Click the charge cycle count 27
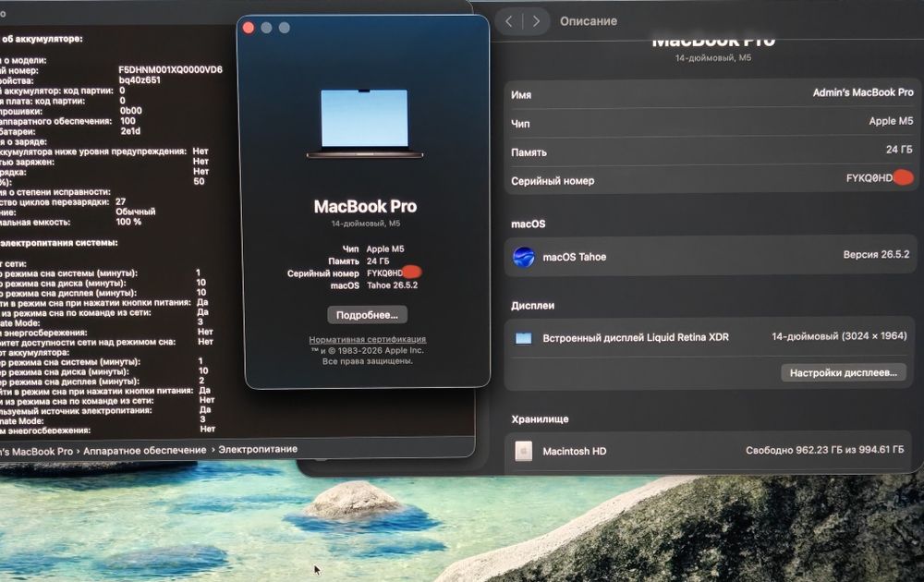Image resolution: width=924 pixels, height=582 pixels. [x=121, y=201]
